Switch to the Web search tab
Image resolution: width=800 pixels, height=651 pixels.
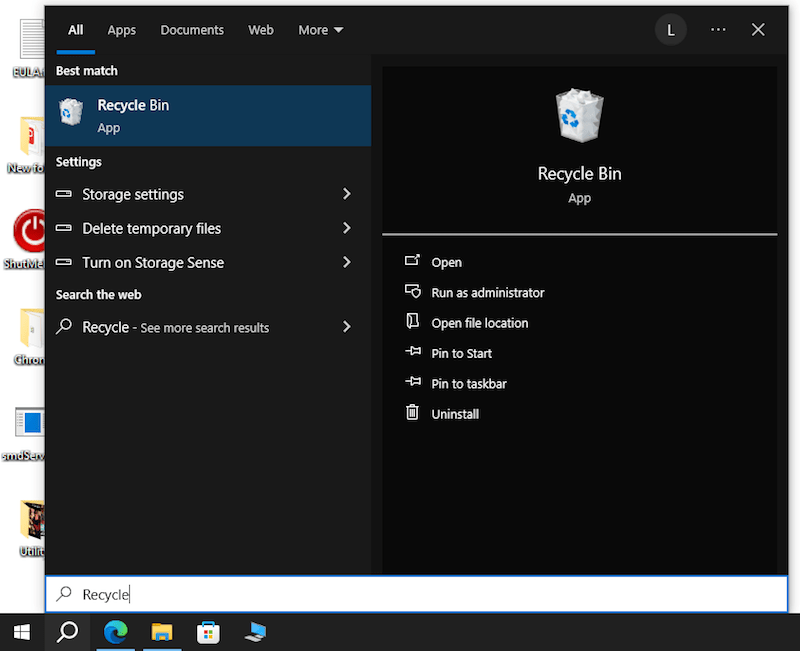coord(261,29)
